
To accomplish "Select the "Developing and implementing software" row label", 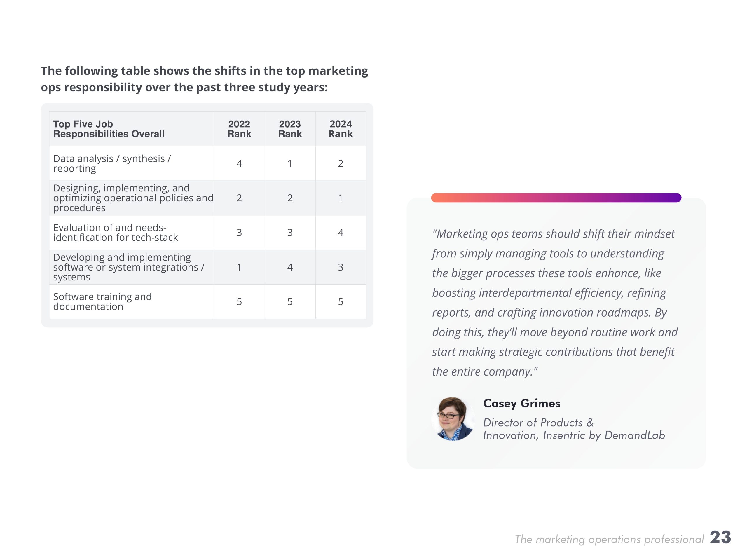I will (128, 267).
